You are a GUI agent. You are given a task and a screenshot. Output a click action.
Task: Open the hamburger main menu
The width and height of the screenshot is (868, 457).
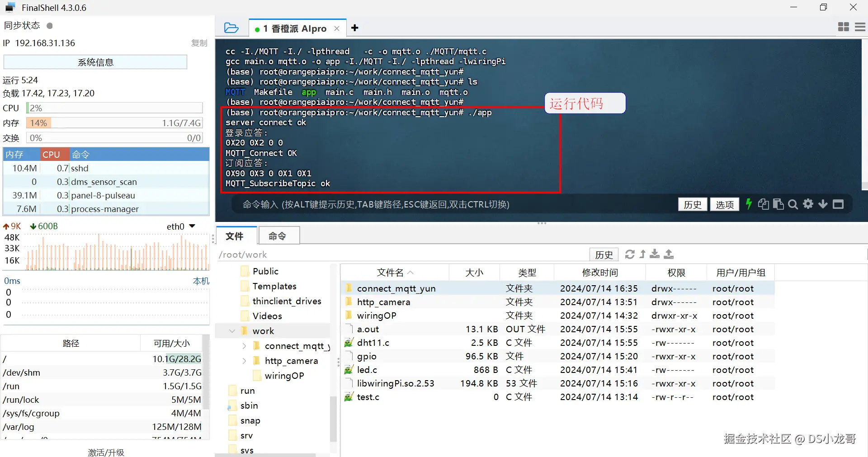[x=860, y=27]
